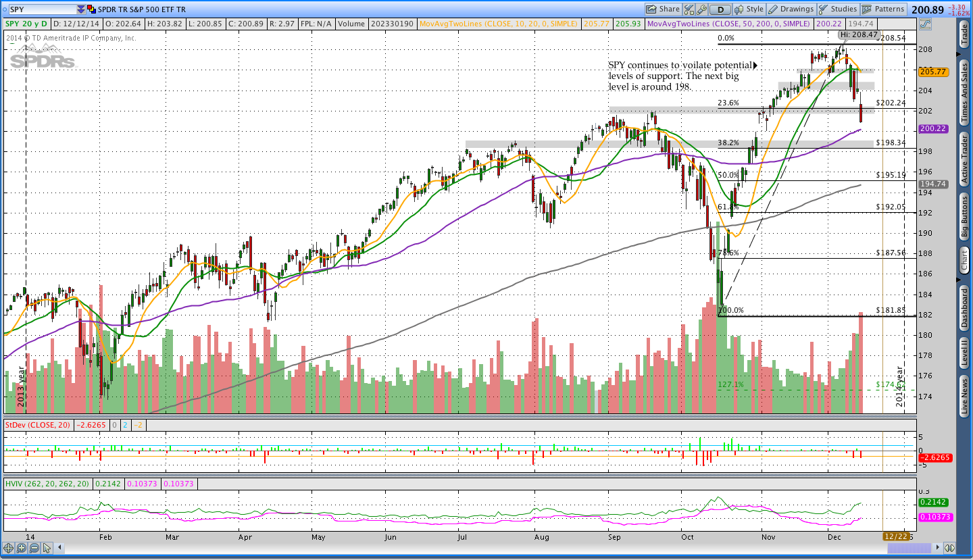The image size is (973, 560).
Task: Open the Big Buttons side tab
Action: [964, 218]
